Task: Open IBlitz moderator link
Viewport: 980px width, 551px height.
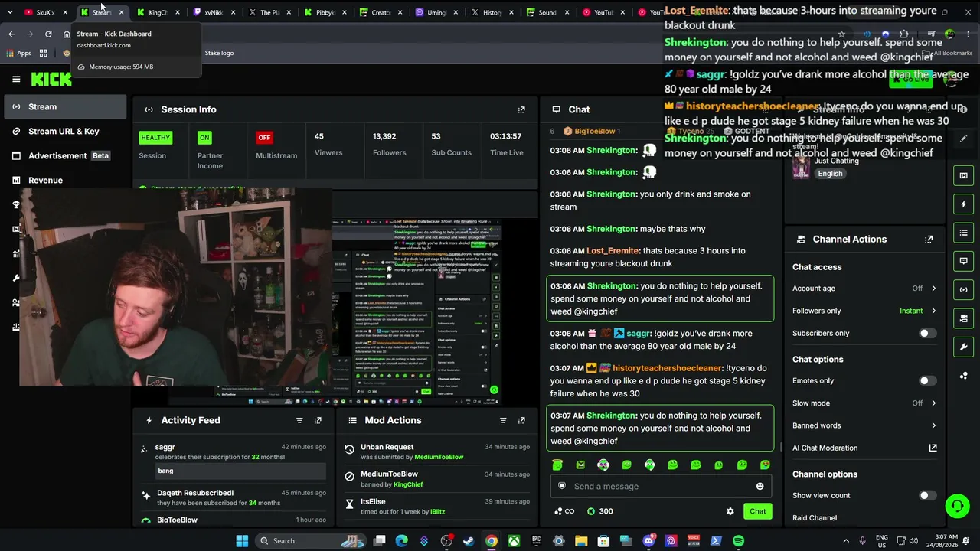Action: (x=437, y=511)
